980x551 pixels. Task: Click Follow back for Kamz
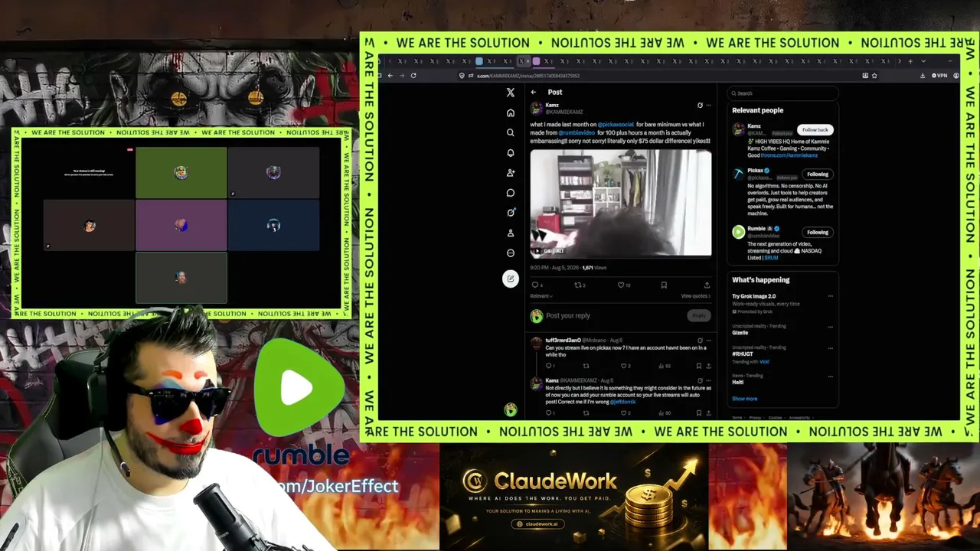815,130
